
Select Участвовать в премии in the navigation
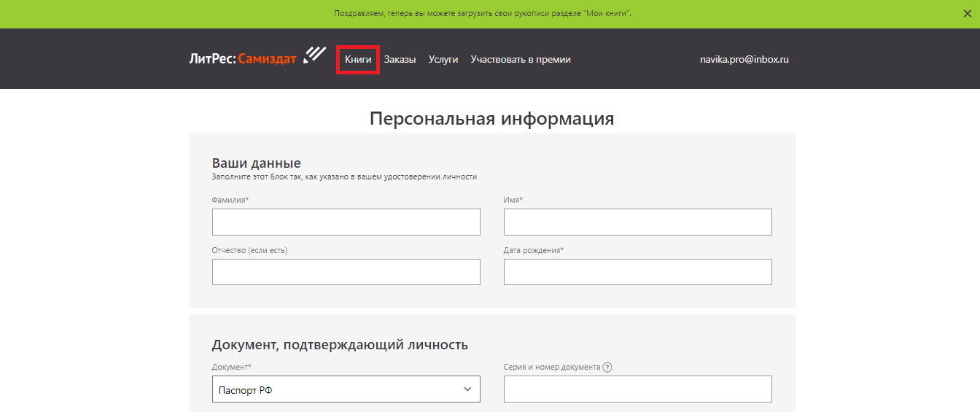point(521,60)
